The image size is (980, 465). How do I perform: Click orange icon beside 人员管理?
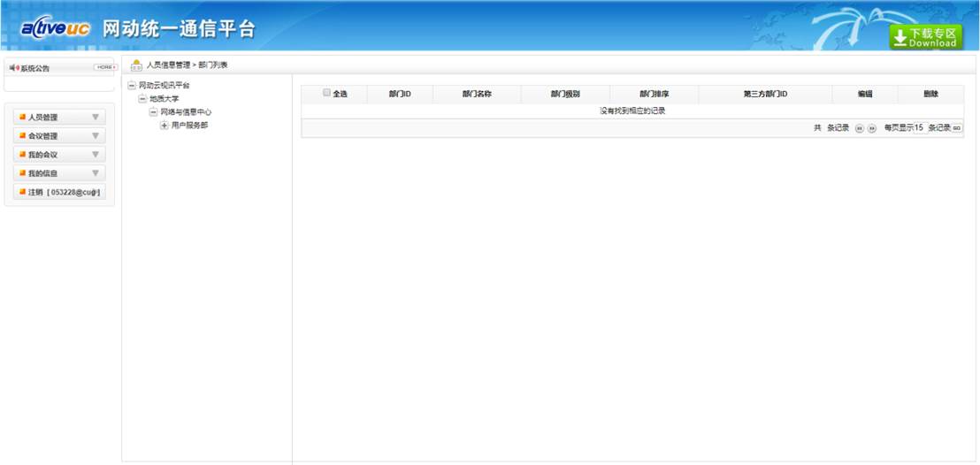[x=22, y=117]
